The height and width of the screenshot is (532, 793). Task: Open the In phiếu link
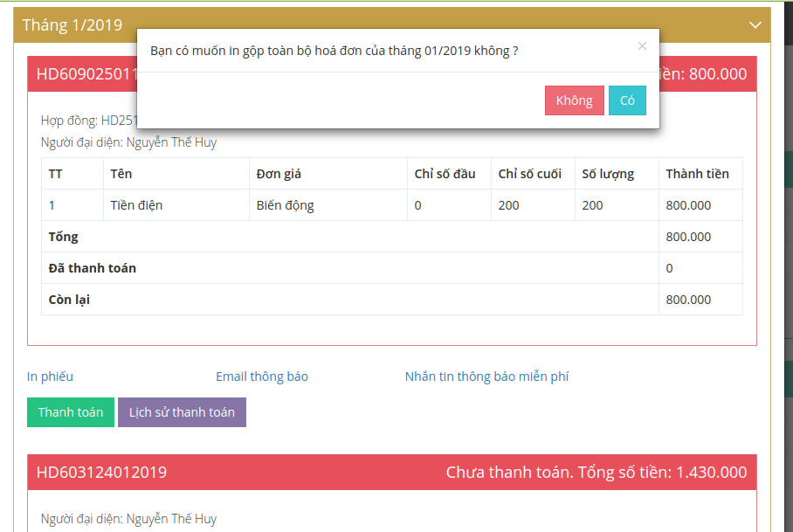pyautogui.click(x=50, y=377)
